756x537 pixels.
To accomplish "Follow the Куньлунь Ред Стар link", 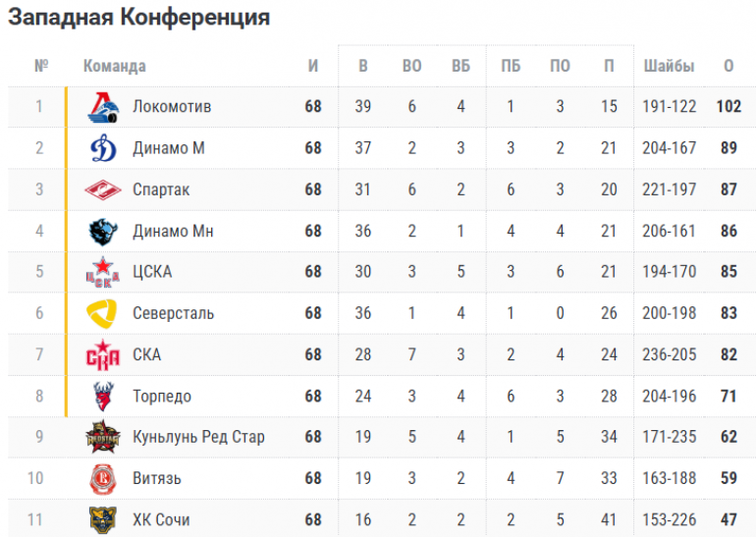I will click(198, 437).
